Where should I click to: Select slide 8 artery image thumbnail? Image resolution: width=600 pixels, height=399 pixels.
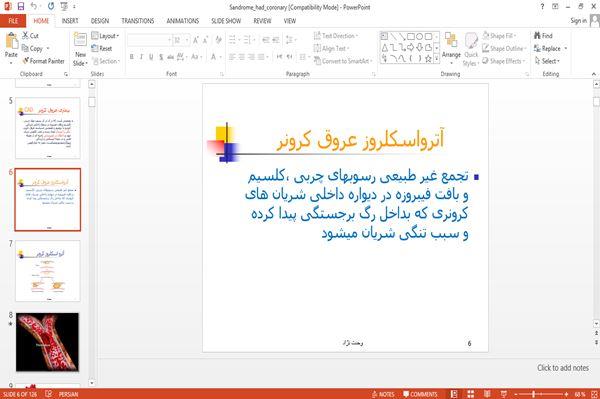[x=48, y=342]
